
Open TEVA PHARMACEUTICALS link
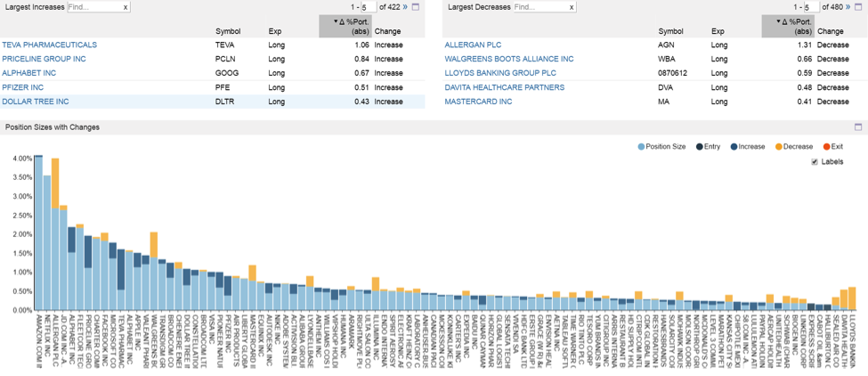pyautogui.click(x=49, y=45)
